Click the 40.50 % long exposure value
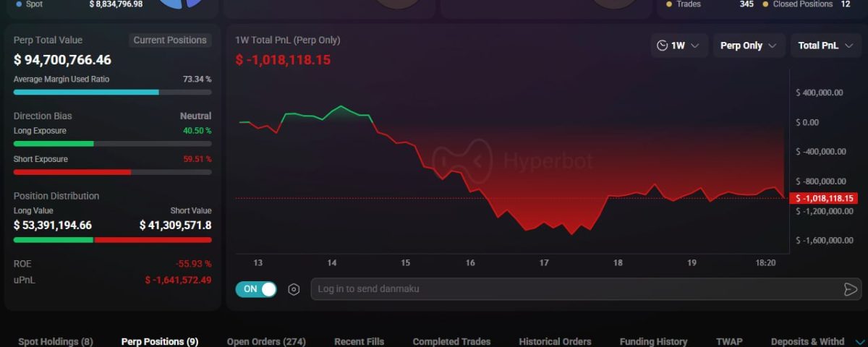The image size is (868, 347). (x=197, y=131)
